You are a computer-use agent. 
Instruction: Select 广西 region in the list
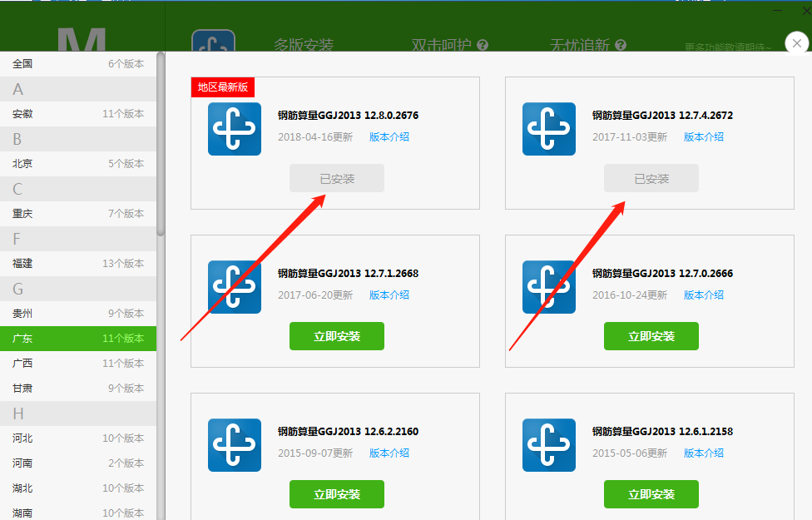78,363
